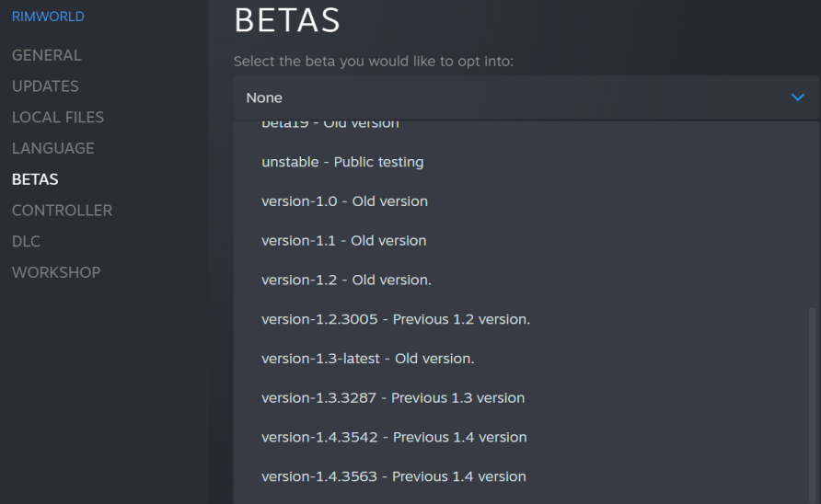The width and height of the screenshot is (821, 504).
Task: Switch to the Controller tab
Action: coord(62,211)
